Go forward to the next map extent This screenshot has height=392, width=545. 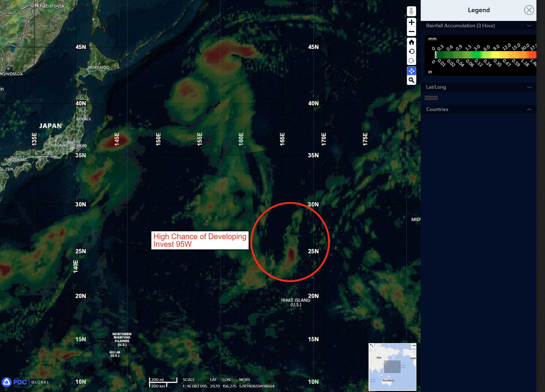(x=411, y=61)
